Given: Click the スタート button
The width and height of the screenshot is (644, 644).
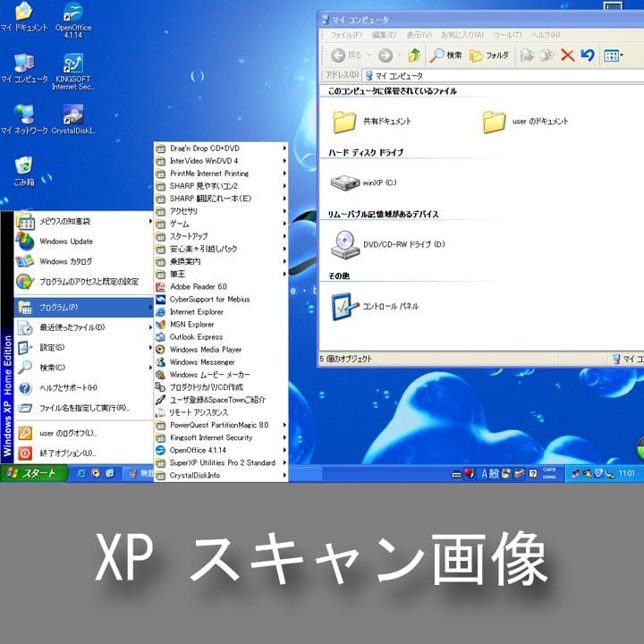Looking at the screenshot, I should (x=34, y=473).
